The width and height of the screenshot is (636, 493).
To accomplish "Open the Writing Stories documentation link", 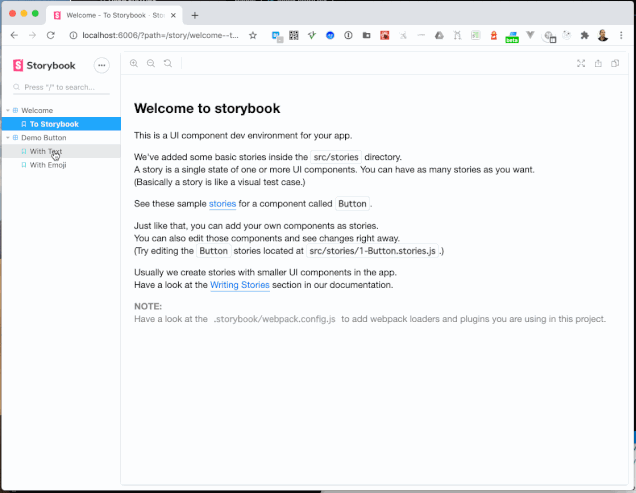I will [240, 285].
